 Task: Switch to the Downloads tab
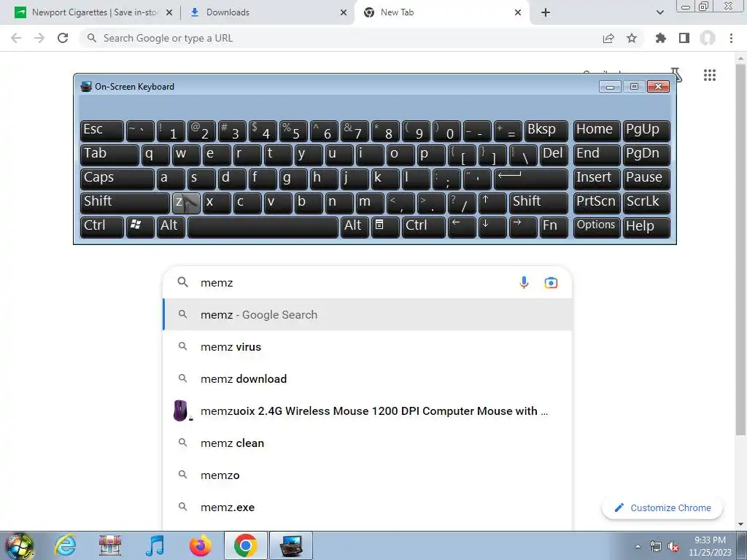(268, 12)
